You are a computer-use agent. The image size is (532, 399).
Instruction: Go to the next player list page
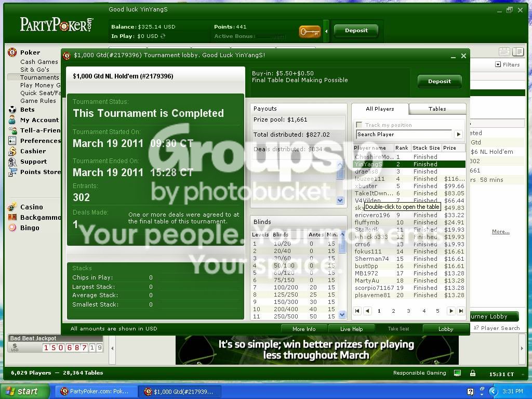tap(451, 311)
